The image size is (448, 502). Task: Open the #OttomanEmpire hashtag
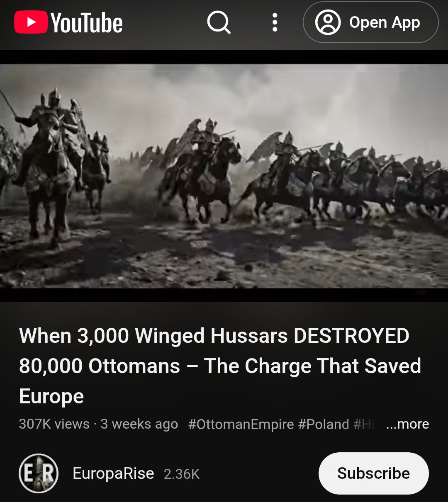pos(241,424)
